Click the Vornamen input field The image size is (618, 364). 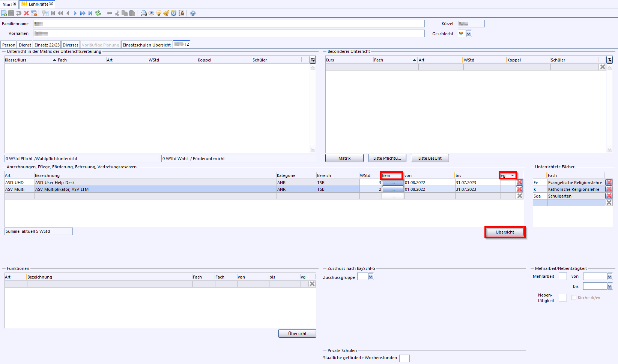(x=229, y=33)
